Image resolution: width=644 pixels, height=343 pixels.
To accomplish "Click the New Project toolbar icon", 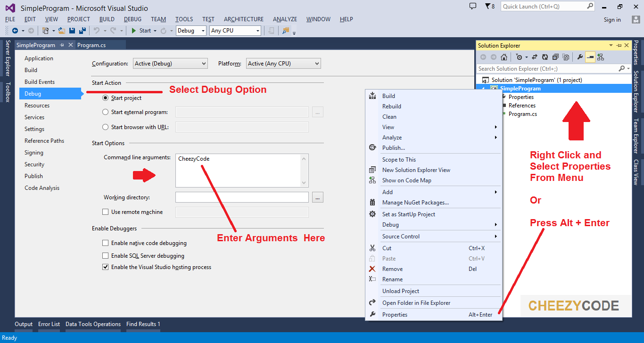I will coord(45,31).
